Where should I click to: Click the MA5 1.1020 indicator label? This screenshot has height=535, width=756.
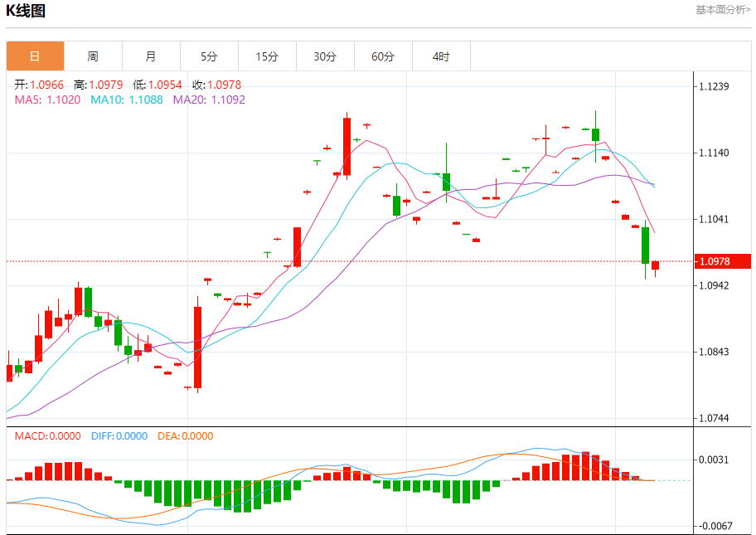pos(47,100)
